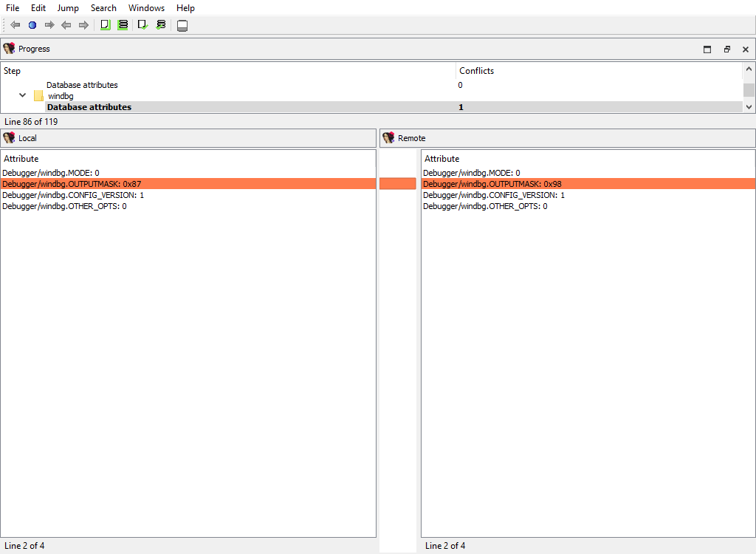Open the Search menu
The image size is (756, 554).
[103, 8]
